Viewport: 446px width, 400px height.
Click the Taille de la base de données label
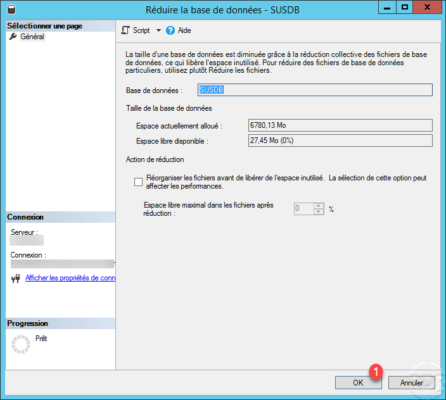(x=169, y=108)
